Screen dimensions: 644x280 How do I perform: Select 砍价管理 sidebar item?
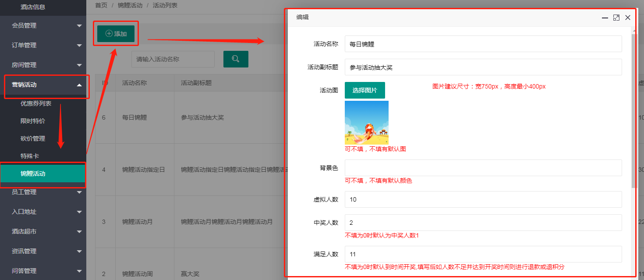click(x=33, y=138)
